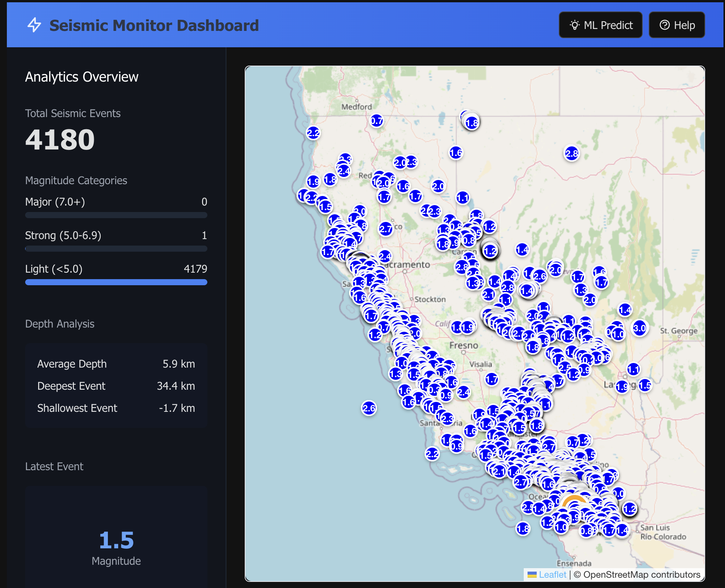The width and height of the screenshot is (725, 588).
Task: Open the Leaflet attribution link
Action: point(552,575)
